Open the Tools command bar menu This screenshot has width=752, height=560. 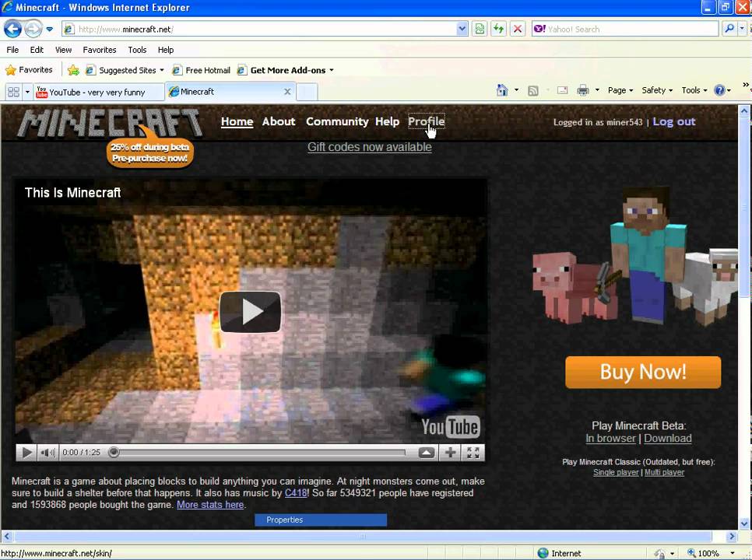(694, 90)
